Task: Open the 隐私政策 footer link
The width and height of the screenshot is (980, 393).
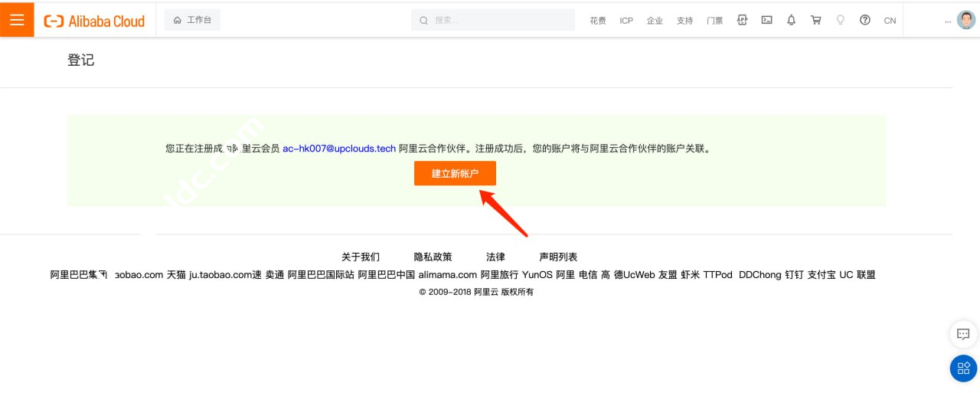Action: [x=433, y=257]
